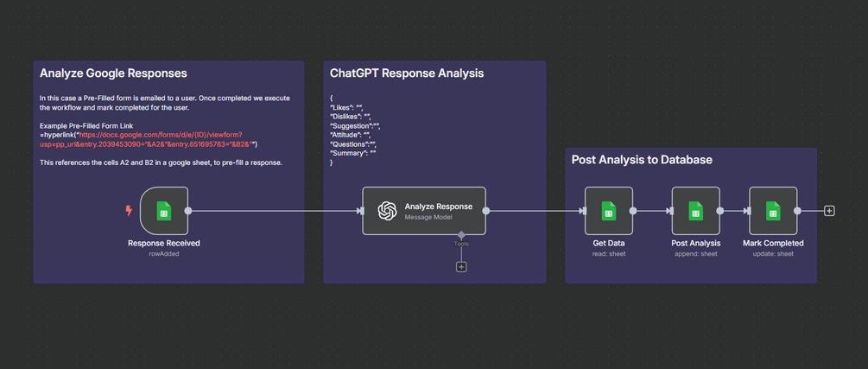
Task: Click input connector of Analyze Response node
Action: [361, 211]
